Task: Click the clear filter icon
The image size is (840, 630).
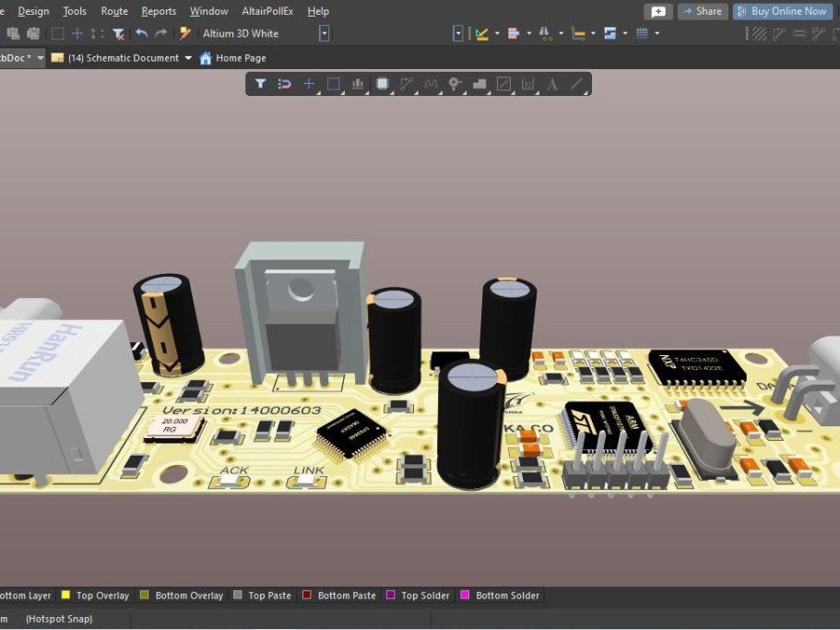Action: coord(118,34)
